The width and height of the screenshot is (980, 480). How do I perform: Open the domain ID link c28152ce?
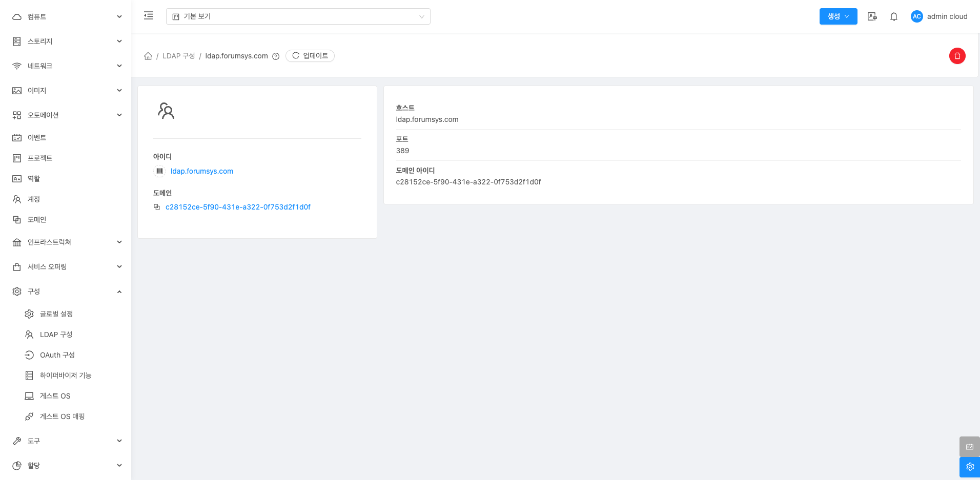tap(238, 207)
